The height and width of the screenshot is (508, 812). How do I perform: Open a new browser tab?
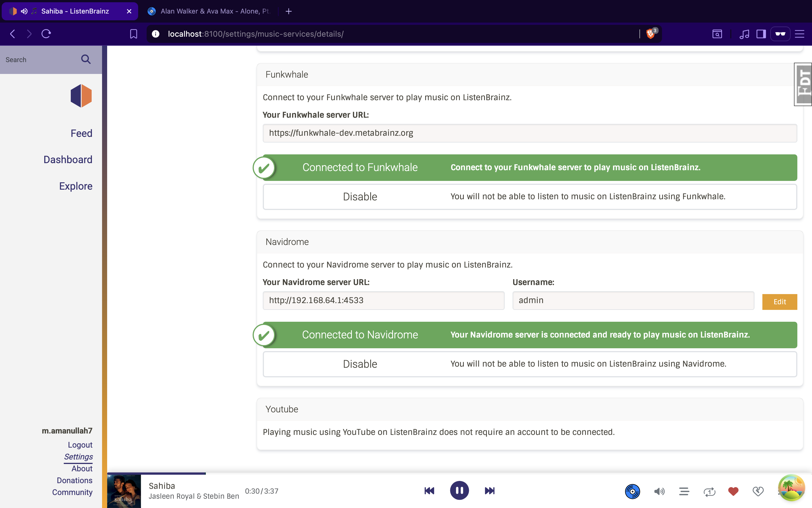point(288,11)
